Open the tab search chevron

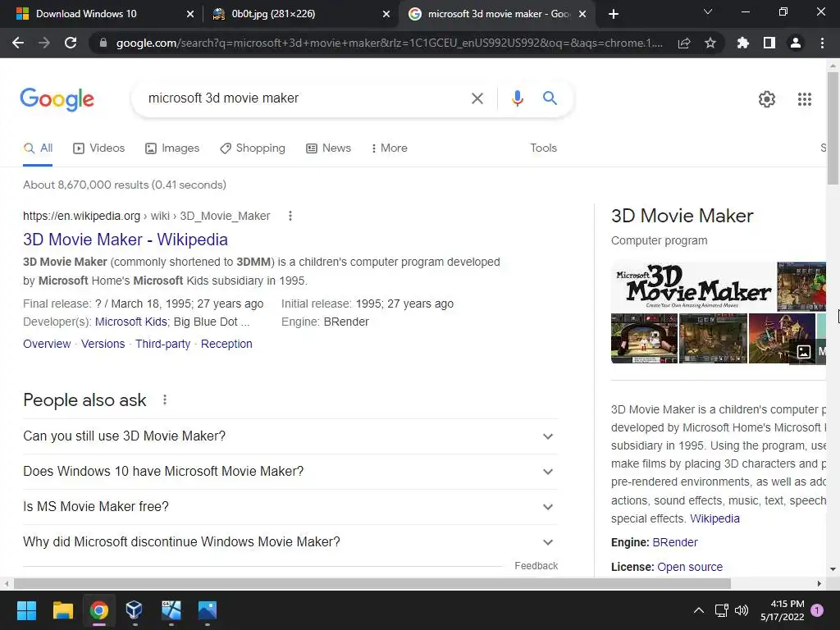point(708,11)
